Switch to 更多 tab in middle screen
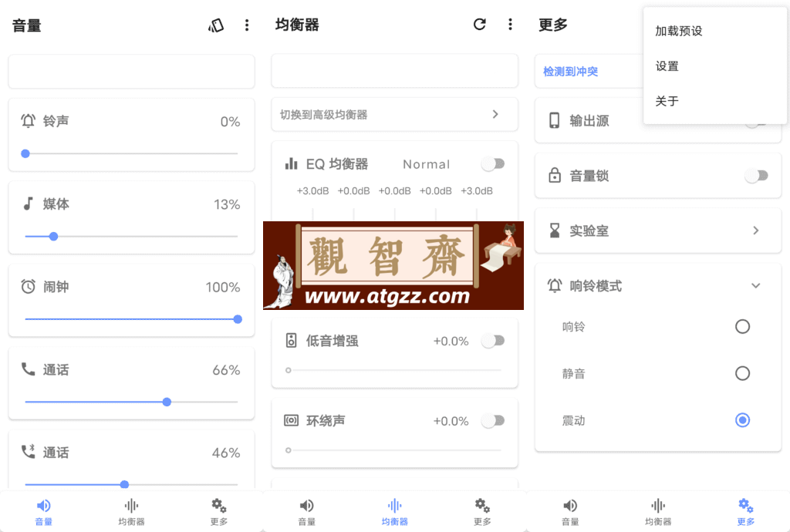The width and height of the screenshot is (790, 532). [x=482, y=513]
